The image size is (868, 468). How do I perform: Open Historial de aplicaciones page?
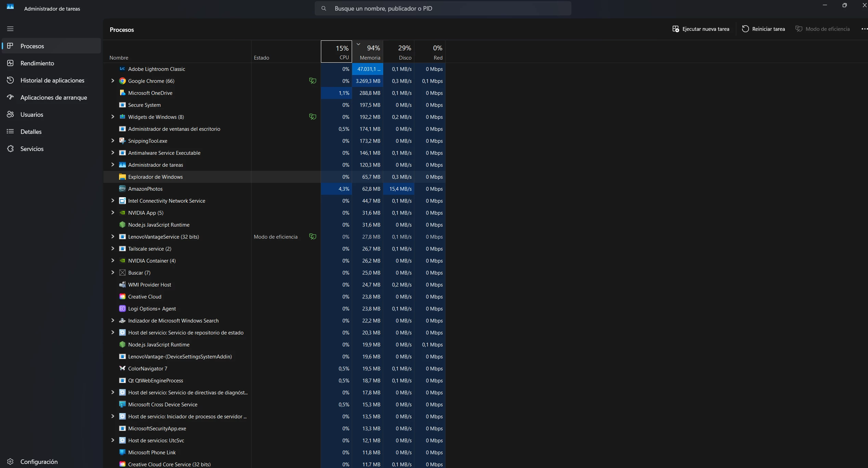(52, 80)
